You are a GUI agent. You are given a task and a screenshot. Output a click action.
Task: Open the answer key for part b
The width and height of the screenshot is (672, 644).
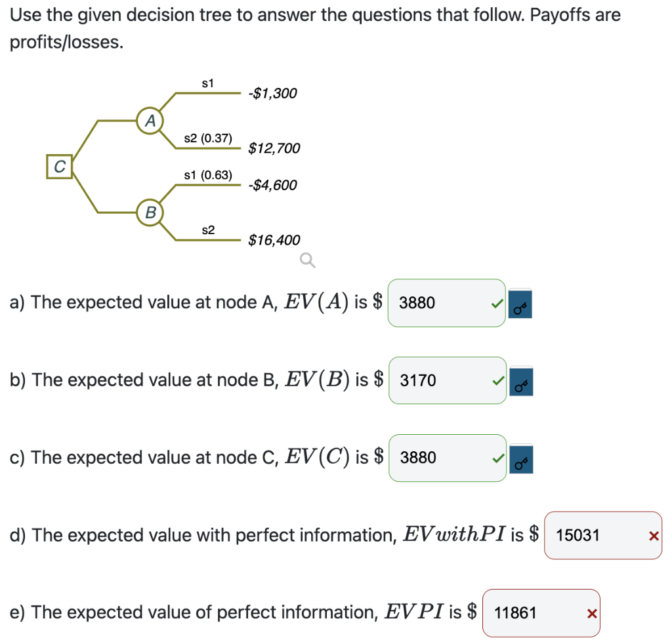pyautogui.click(x=520, y=382)
